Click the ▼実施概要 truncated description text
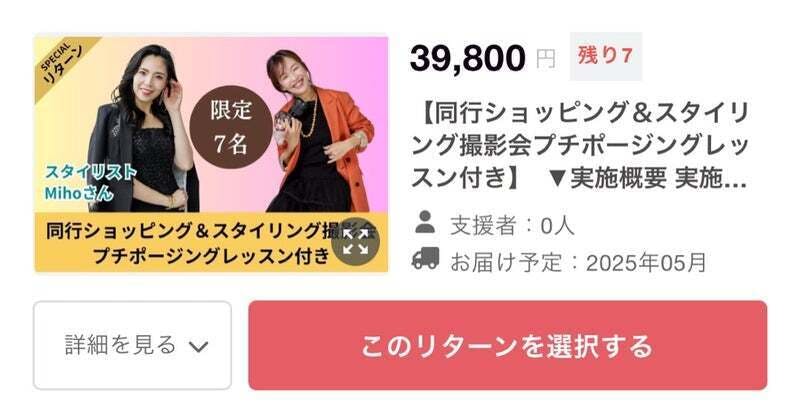800x412 pixels. 647,178
